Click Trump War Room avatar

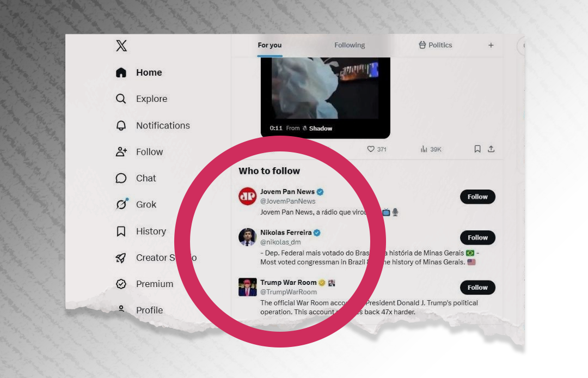point(248,287)
